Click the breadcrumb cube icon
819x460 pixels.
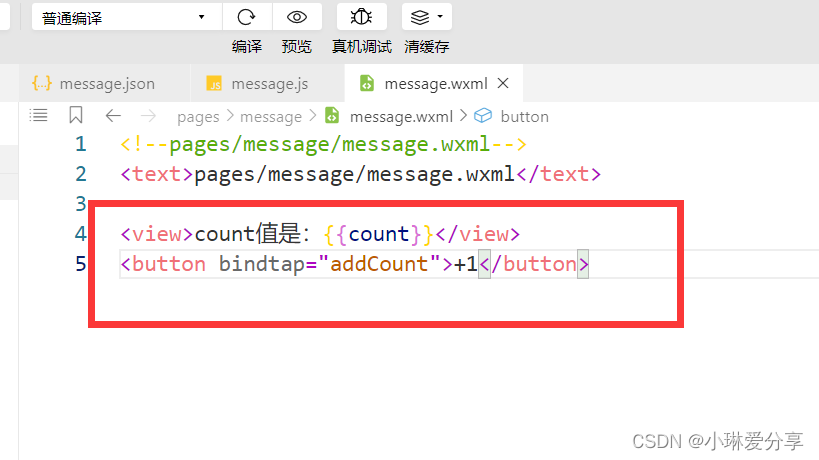pos(483,115)
